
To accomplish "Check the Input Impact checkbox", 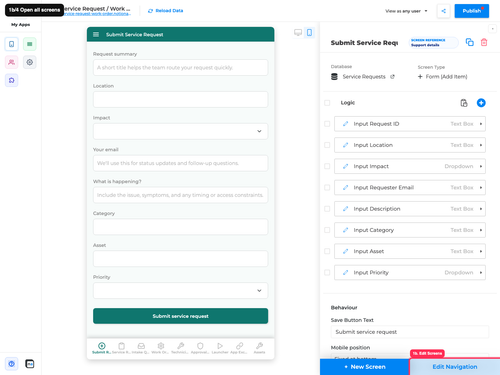I will [x=327, y=166].
